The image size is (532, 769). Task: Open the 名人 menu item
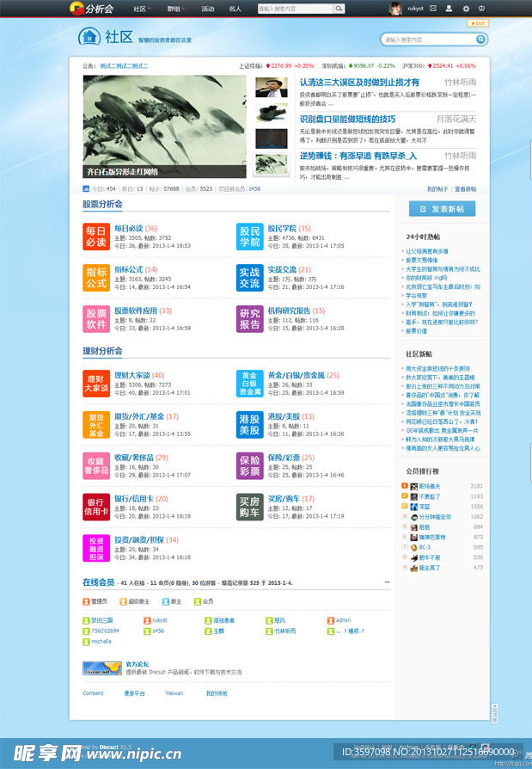[x=235, y=9]
